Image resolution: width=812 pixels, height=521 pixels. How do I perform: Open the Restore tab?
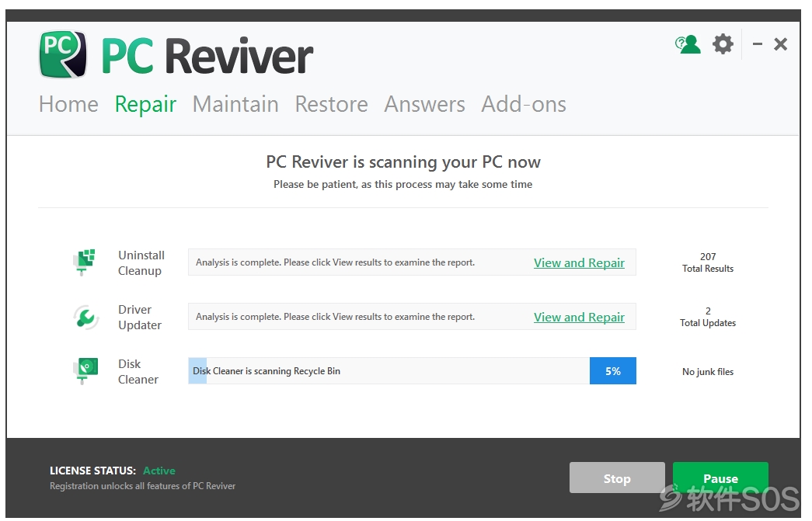[332, 105]
